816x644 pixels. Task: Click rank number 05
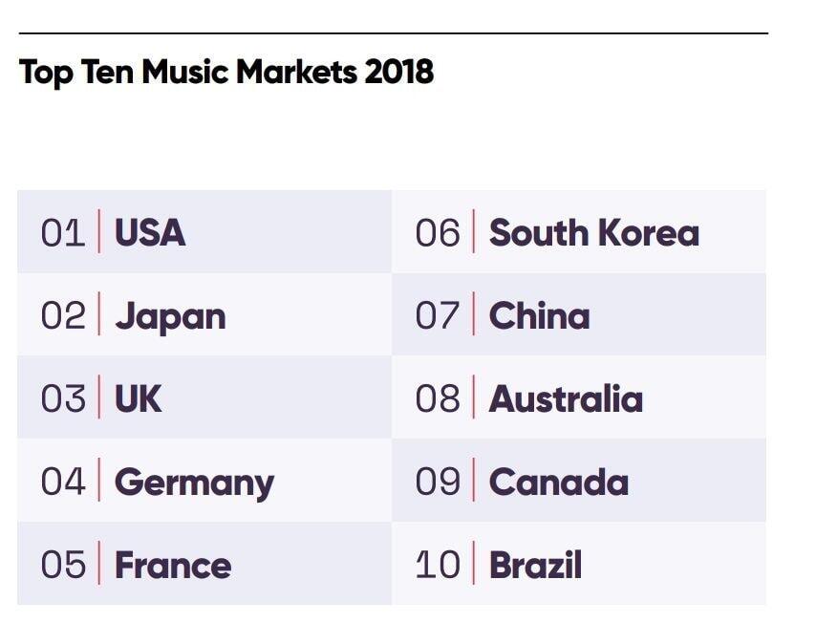point(63,565)
